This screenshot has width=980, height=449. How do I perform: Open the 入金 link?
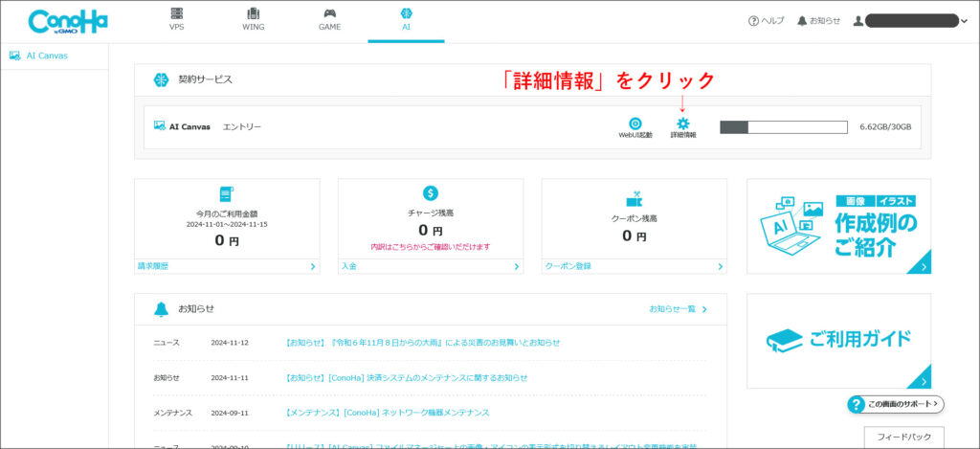348,266
